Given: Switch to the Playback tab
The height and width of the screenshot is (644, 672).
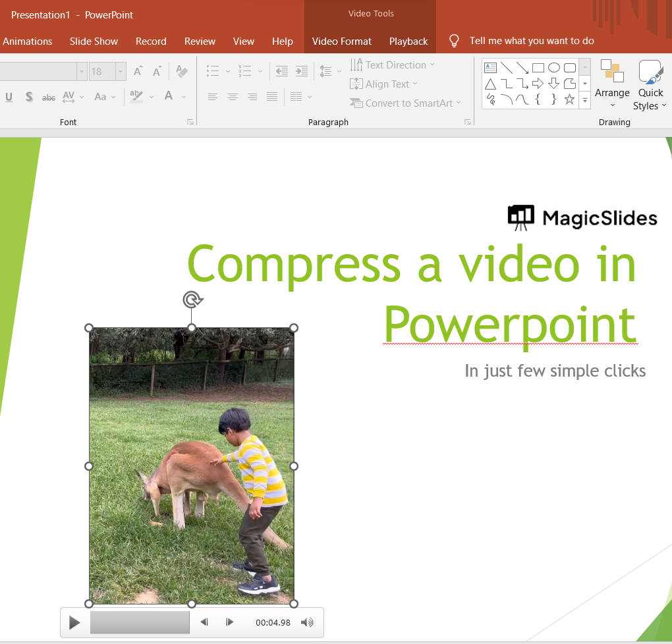Looking at the screenshot, I should point(408,41).
